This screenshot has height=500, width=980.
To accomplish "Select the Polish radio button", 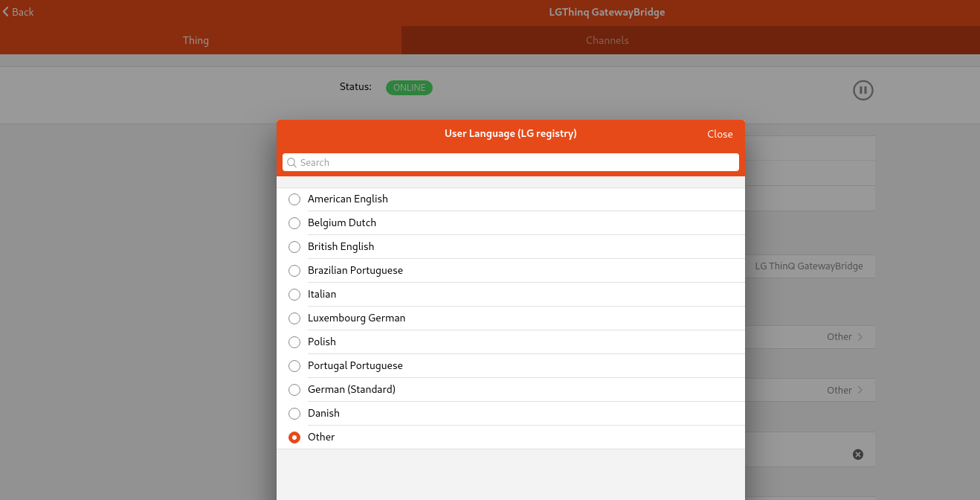I will 294,342.
